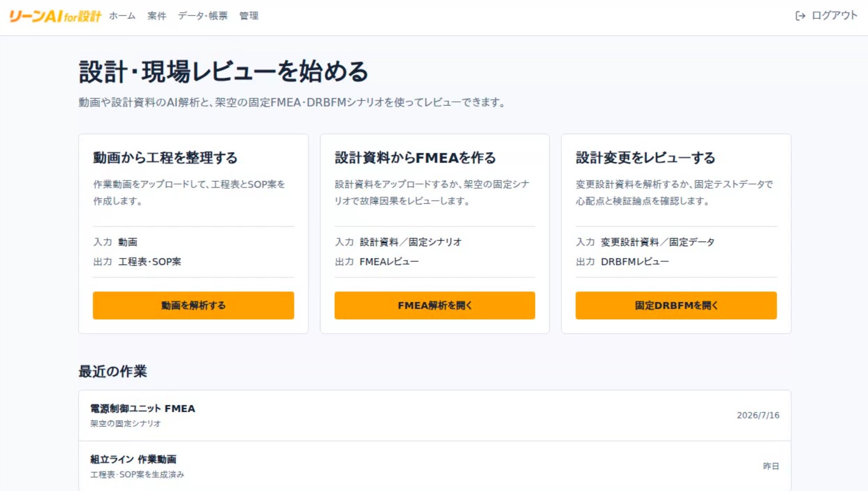Click the 固定DRBFMを開く button
868x491 pixels.
point(676,306)
